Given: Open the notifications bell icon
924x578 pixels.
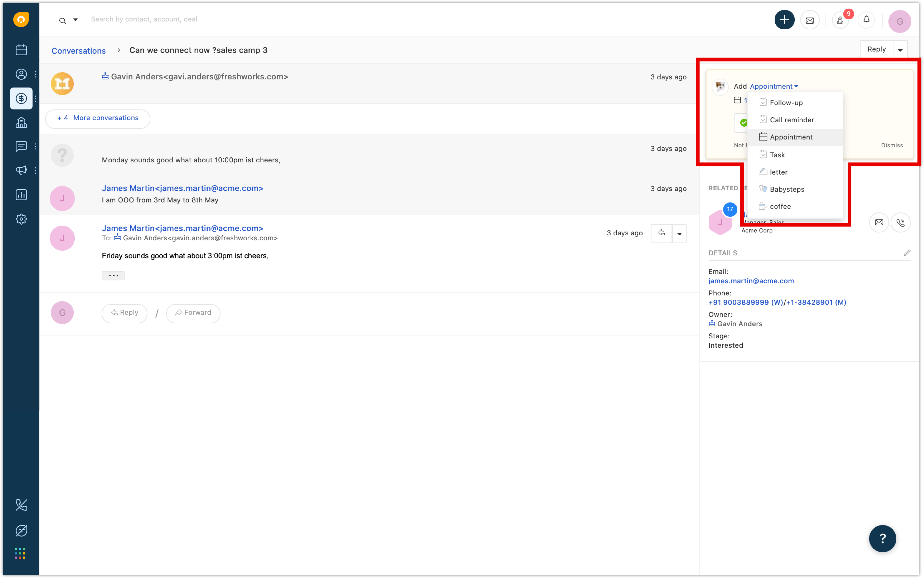Looking at the screenshot, I should (866, 20).
